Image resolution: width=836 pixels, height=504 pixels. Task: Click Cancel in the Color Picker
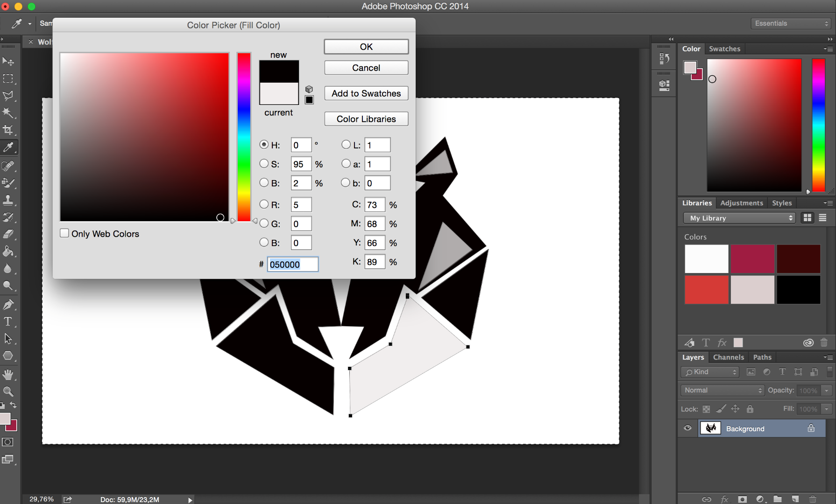[x=366, y=68]
